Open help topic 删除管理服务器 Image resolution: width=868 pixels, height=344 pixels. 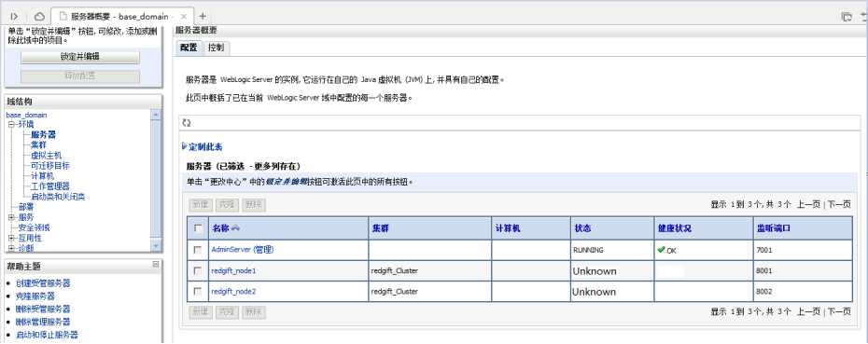[43, 322]
